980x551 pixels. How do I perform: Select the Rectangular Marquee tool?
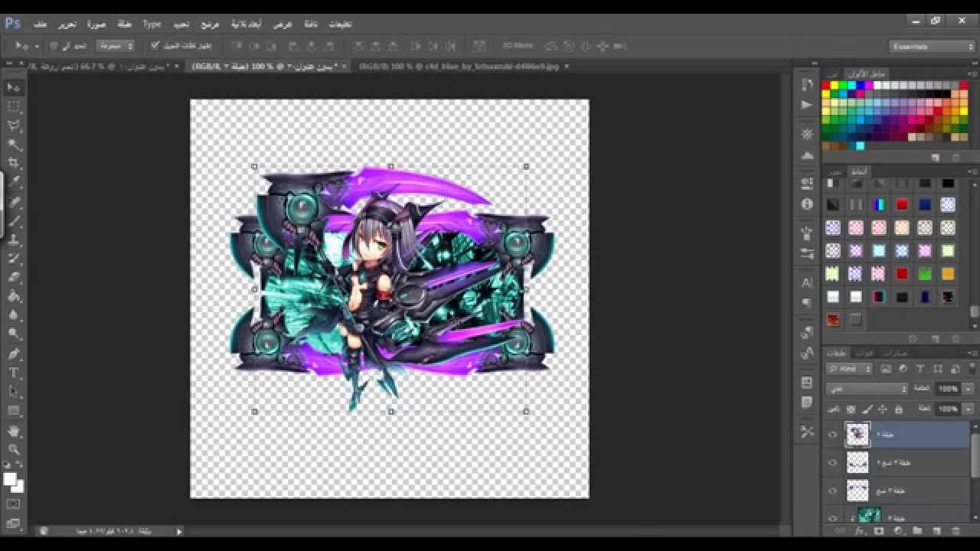pyautogui.click(x=14, y=106)
